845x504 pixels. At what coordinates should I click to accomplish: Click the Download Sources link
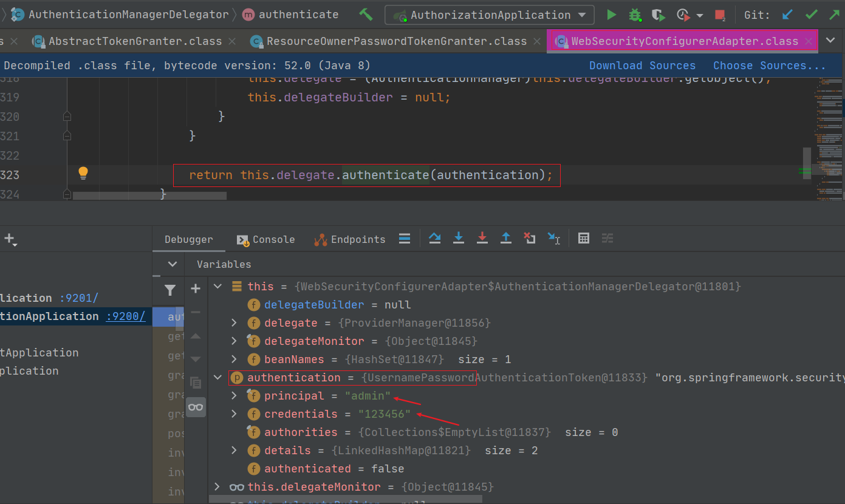[x=642, y=66]
